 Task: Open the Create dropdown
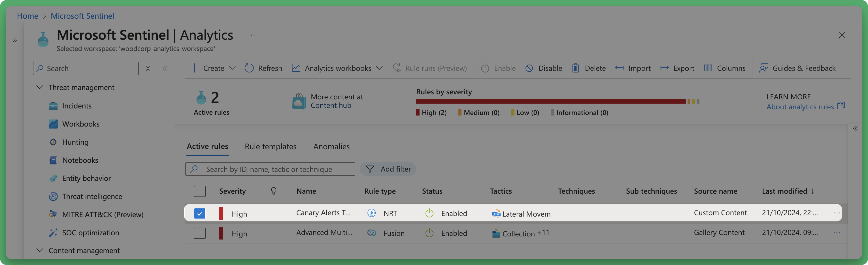[x=213, y=68]
